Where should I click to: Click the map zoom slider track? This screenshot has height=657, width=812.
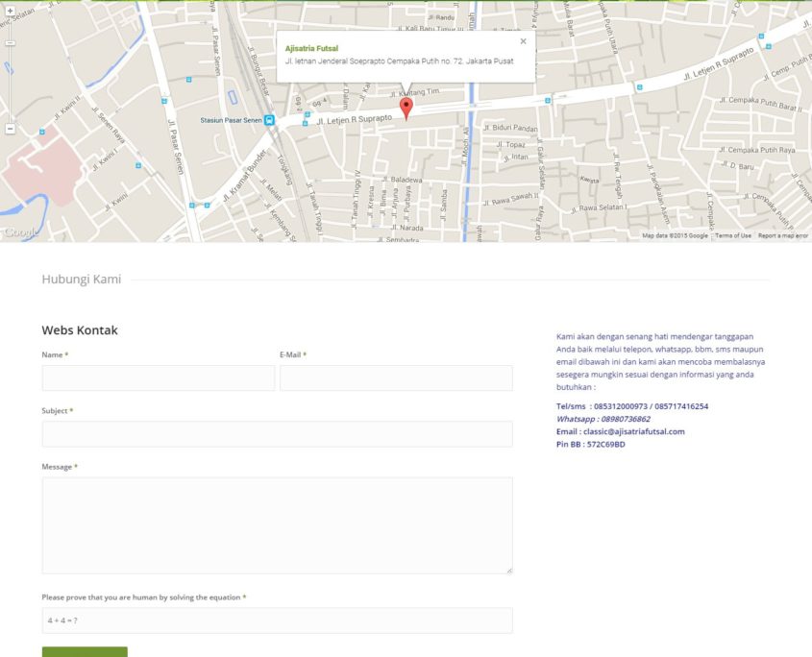10,69
